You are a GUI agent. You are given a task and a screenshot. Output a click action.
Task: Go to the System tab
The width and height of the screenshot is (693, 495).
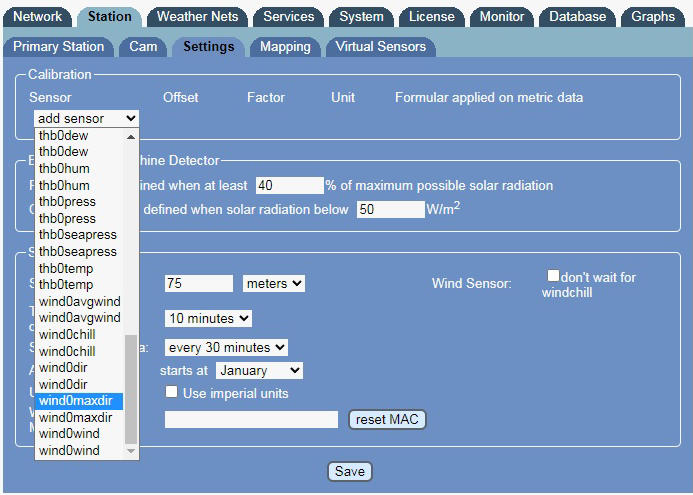click(x=361, y=17)
